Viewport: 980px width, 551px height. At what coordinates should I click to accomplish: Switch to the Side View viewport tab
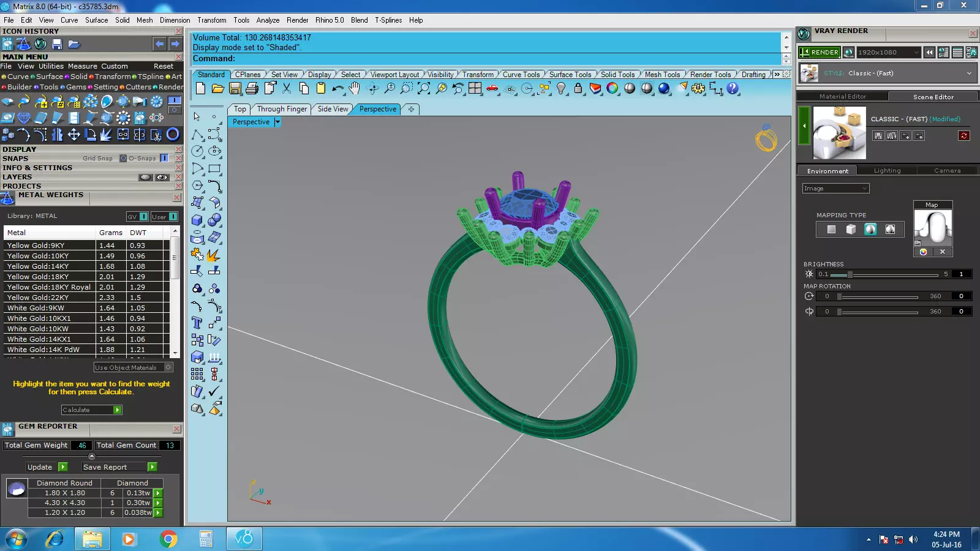coord(333,109)
